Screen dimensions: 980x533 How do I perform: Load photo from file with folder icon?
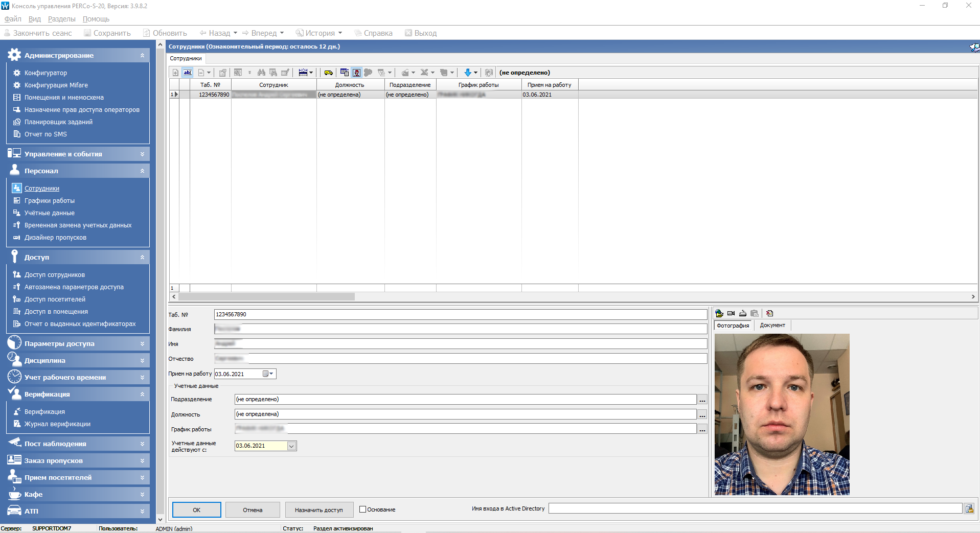pyautogui.click(x=719, y=313)
